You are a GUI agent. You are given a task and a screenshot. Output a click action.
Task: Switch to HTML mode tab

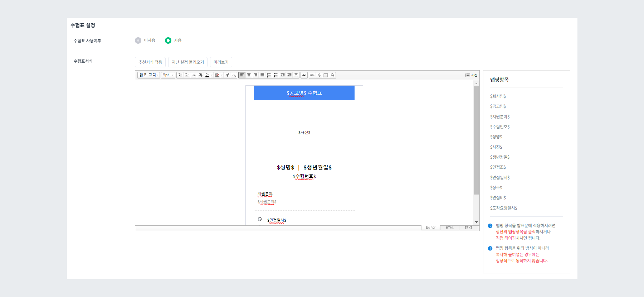coord(450,228)
